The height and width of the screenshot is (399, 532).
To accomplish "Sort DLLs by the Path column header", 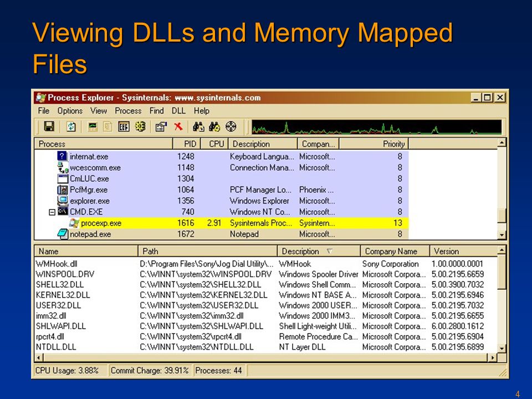I will coord(208,252).
